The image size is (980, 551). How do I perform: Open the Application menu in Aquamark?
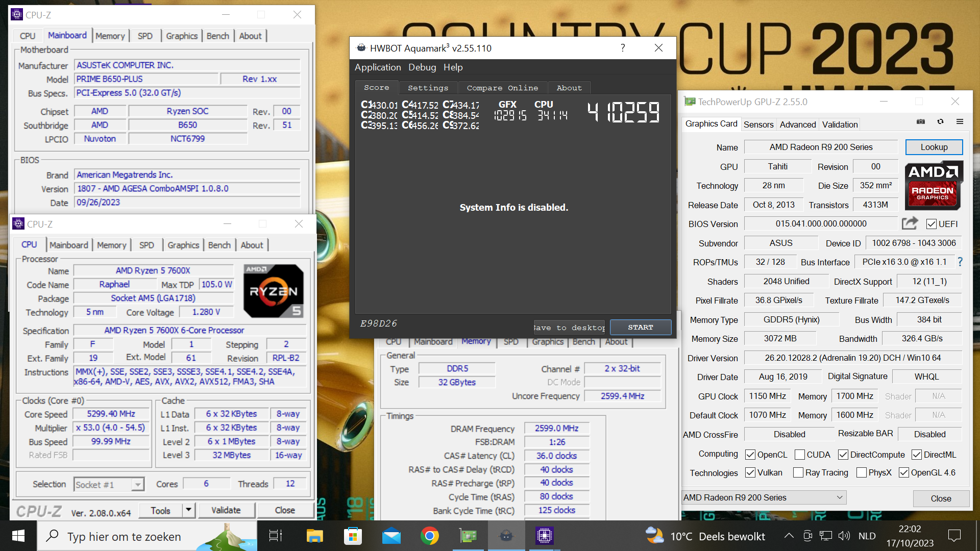[378, 67]
